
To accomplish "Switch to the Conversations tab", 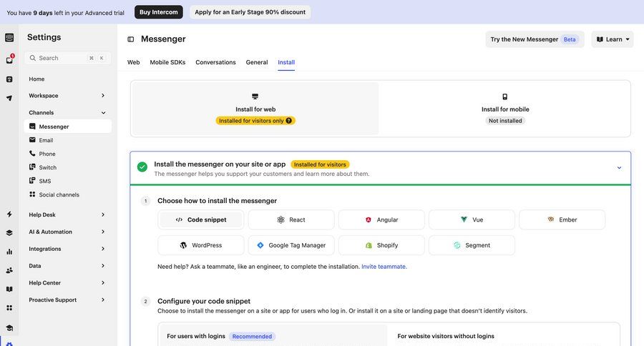I will click(x=215, y=62).
